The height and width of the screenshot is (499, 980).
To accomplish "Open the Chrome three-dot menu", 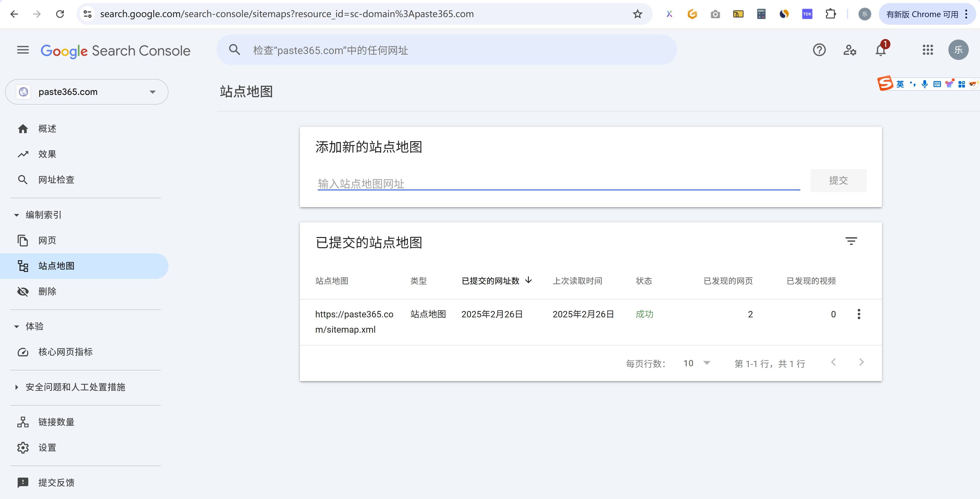I will coord(966,14).
